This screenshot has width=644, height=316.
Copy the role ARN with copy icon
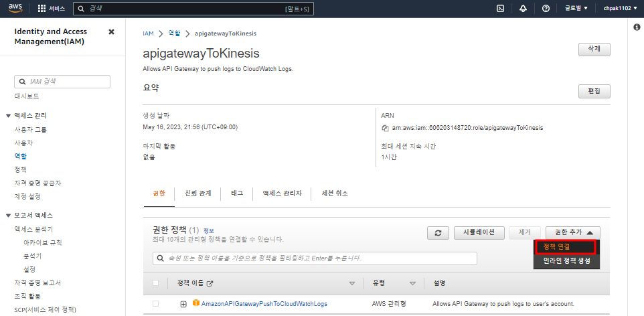(385, 128)
